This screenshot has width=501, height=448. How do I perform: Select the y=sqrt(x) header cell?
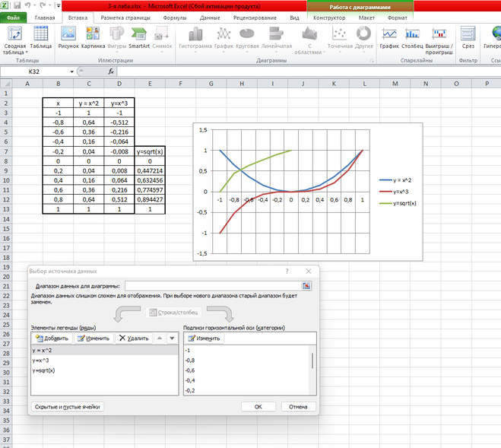150,151
